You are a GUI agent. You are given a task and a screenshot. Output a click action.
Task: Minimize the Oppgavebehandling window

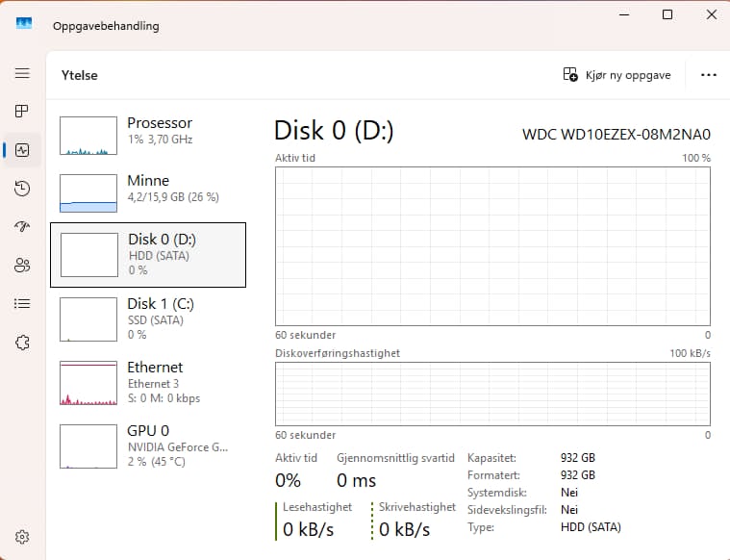(624, 14)
